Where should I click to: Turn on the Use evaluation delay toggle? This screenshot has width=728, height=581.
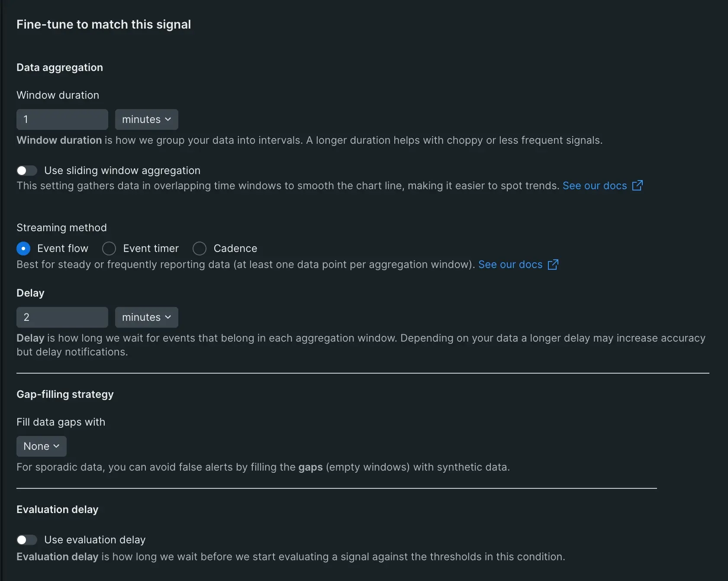point(26,540)
